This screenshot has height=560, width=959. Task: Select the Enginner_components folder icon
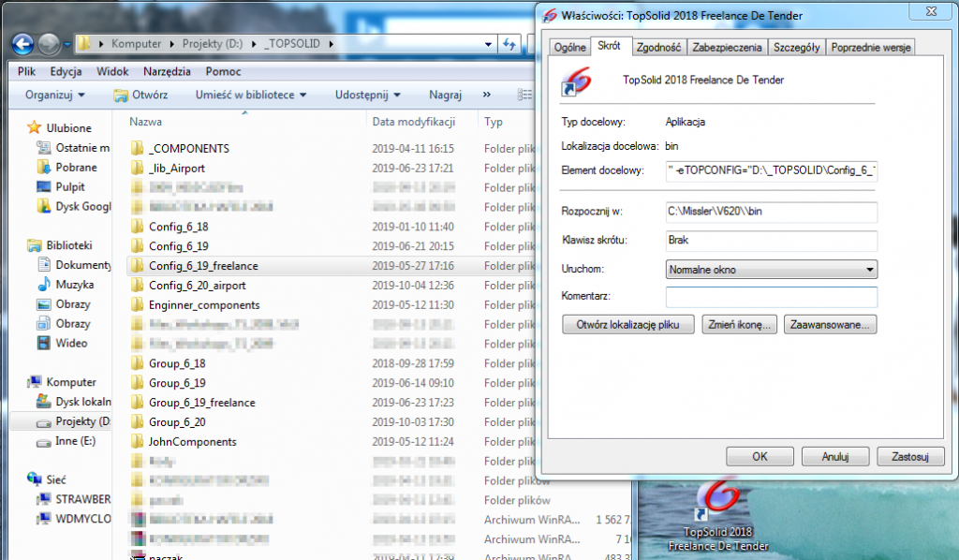point(137,304)
